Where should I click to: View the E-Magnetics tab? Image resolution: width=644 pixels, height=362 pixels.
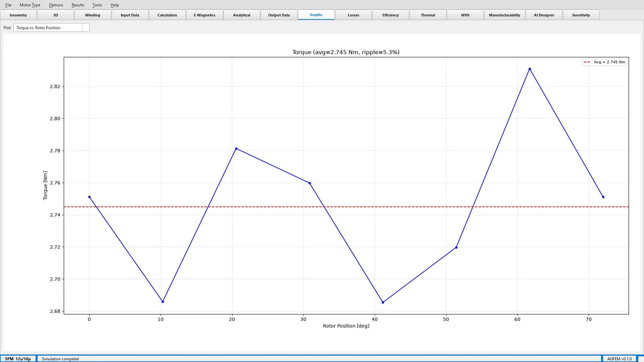pos(204,15)
